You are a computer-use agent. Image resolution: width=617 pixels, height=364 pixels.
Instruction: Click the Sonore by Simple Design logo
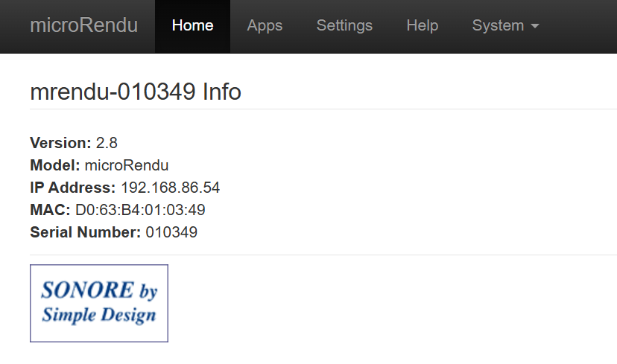point(99,303)
